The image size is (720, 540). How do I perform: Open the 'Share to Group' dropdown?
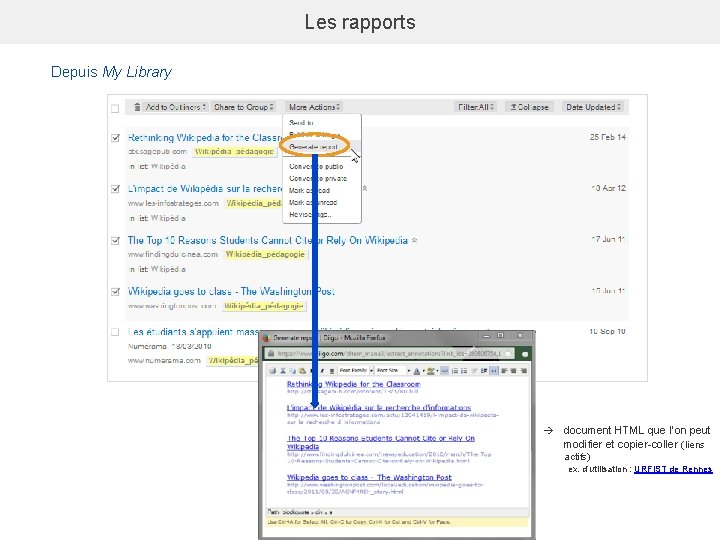click(x=244, y=107)
